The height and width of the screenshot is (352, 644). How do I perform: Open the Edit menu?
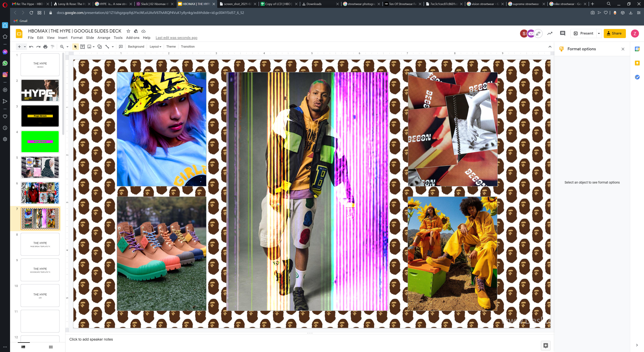(x=40, y=38)
